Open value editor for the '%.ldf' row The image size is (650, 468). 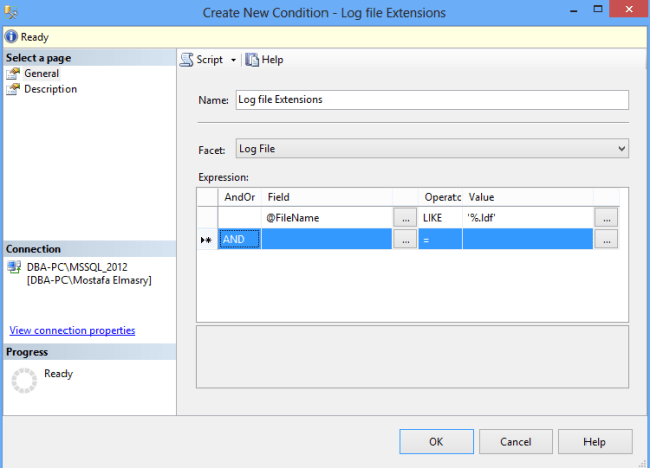click(606, 218)
